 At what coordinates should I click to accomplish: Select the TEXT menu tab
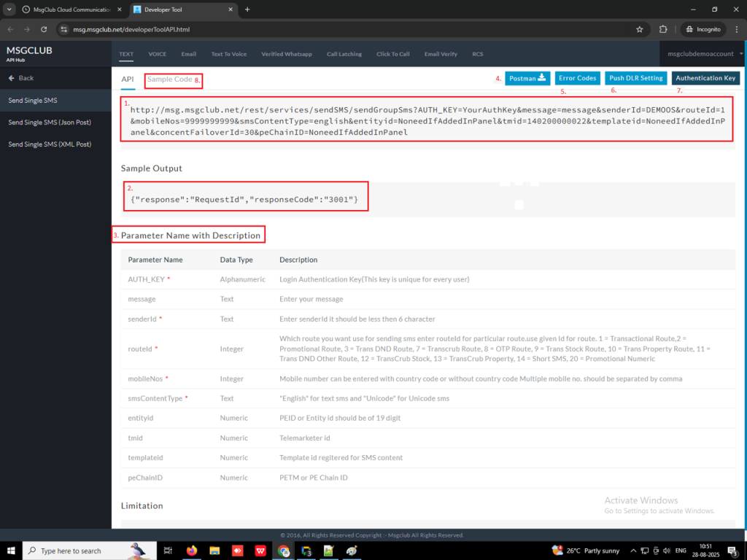[x=126, y=54]
